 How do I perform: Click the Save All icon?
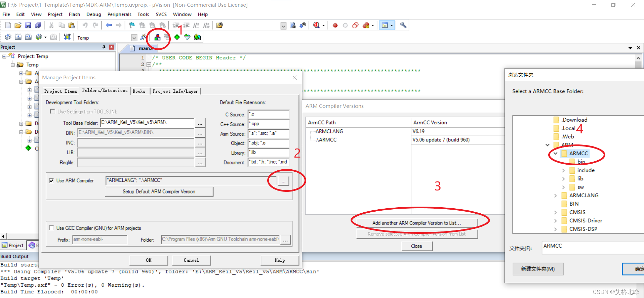(x=38, y=25)
